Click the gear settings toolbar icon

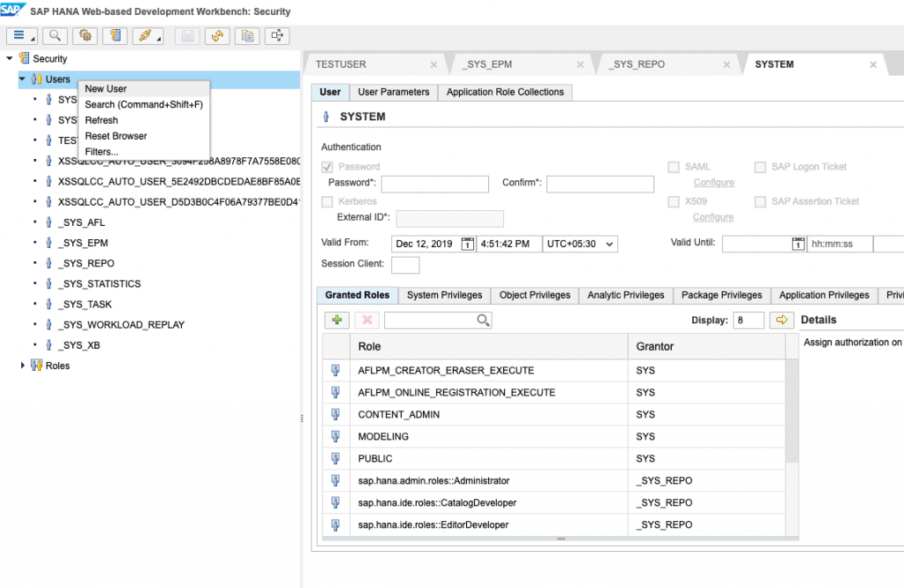pyautogui.click(x=86, y=35)
